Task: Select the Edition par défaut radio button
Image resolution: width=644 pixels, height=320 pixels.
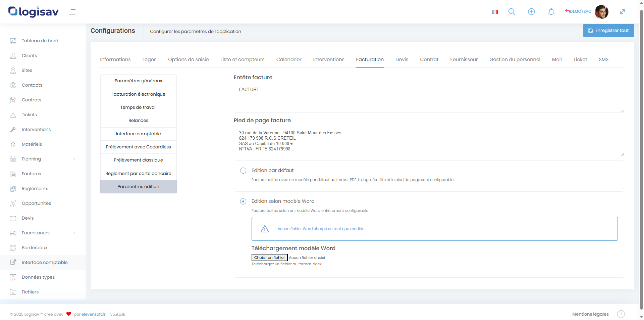Action: coord(243,171)
